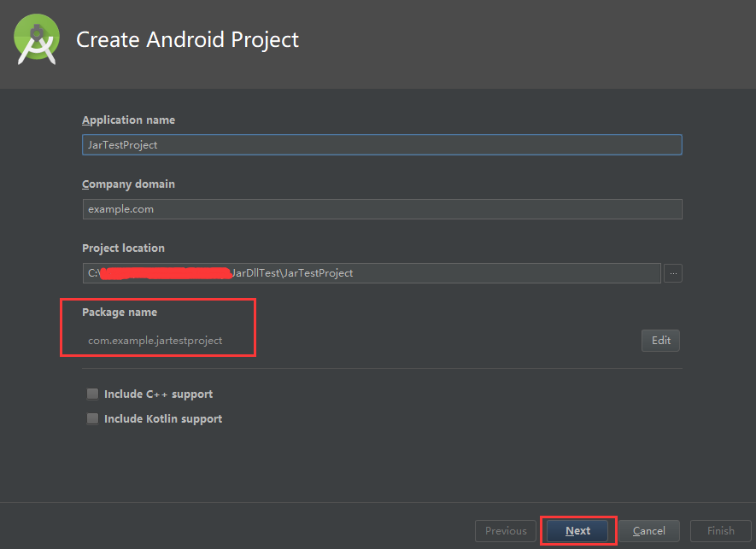Click the Project location label
Viewport: 756px width, 549px height.
click(x=123, y=248)
